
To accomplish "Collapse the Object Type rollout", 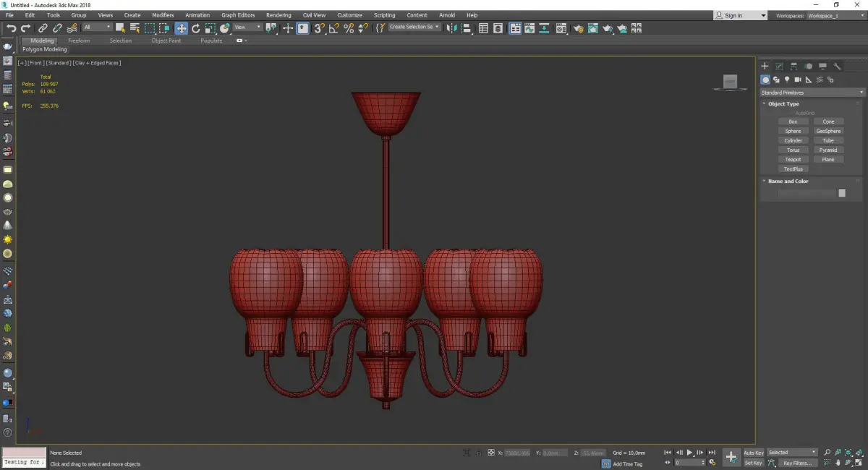I will point(783,104).
